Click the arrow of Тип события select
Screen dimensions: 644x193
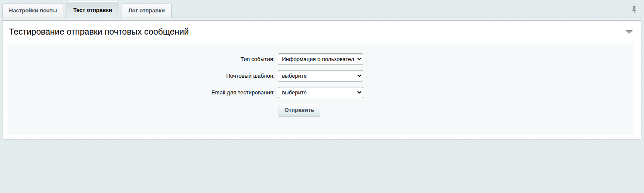pos(358,59)
